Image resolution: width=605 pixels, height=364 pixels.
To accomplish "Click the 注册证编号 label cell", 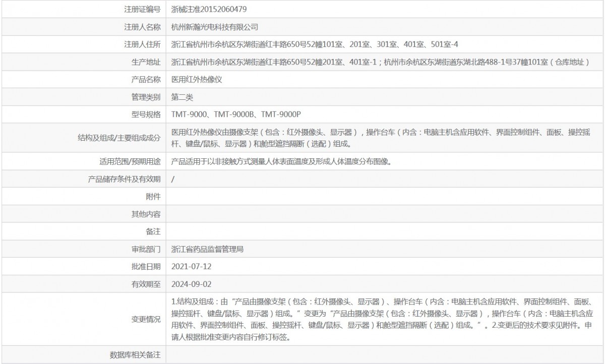I will tap(142, 10).
